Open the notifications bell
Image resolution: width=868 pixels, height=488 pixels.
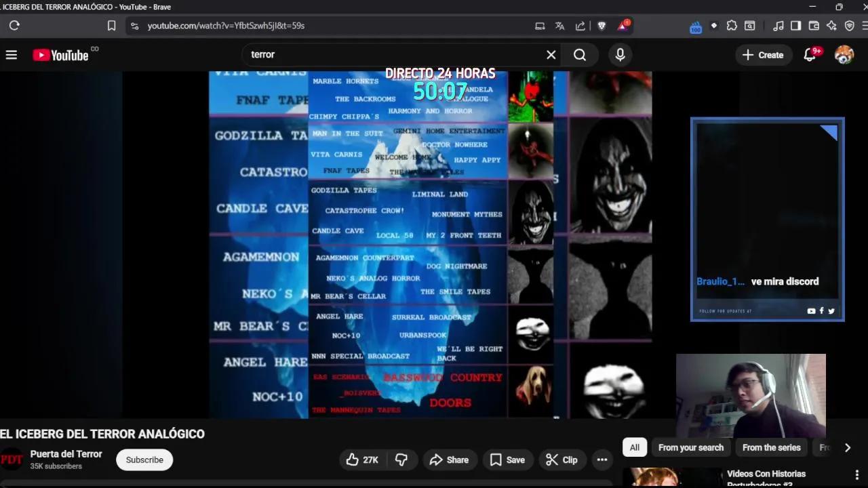(x=810, y=55)
